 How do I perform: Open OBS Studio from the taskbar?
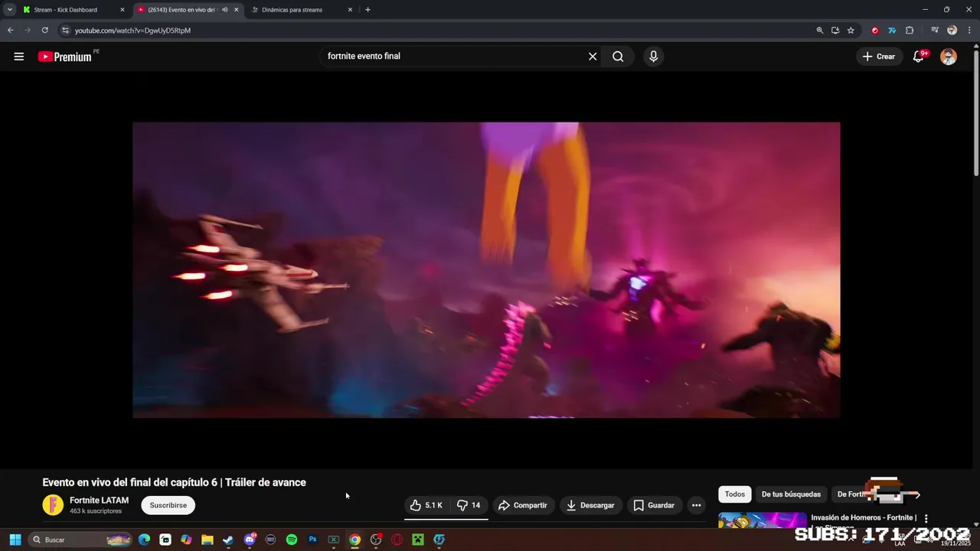pos(376,540)
